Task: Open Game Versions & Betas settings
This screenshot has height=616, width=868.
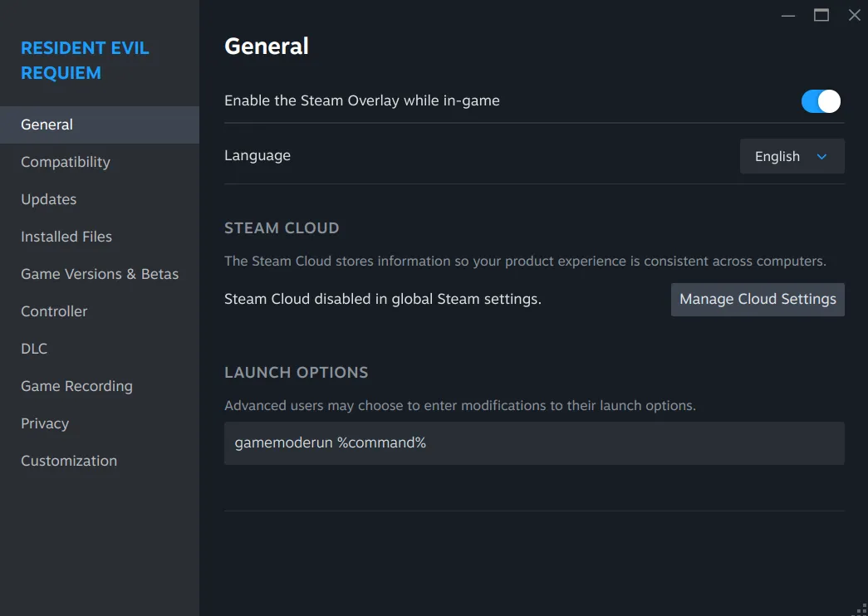Action: click(99, 274)
